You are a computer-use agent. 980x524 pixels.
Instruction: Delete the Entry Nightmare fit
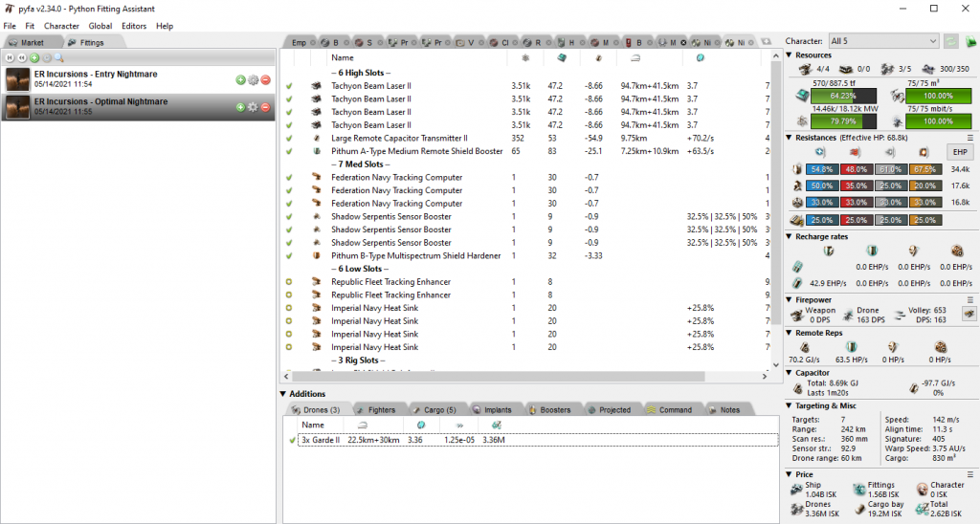tap(266, 80)
